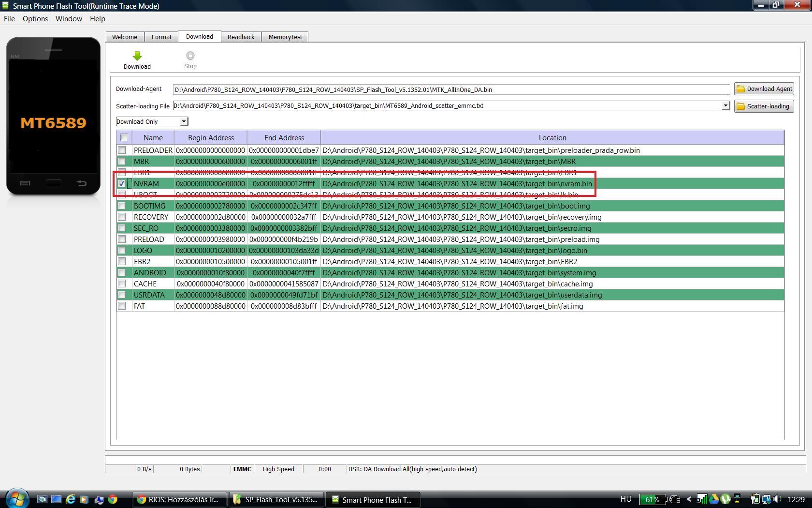Click the phone back arrow icon
The width and height of the screenshot is (812, 508).
pos(82,183)
